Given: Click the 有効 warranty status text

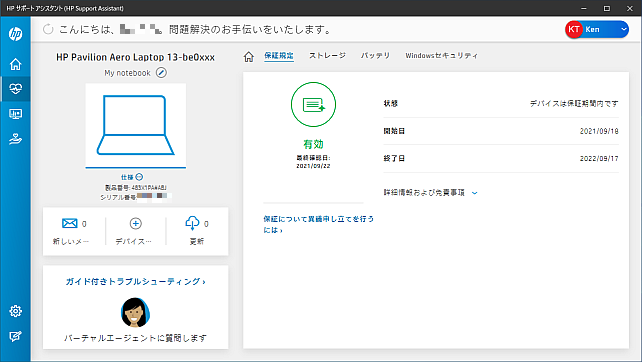Looking at the screenshot, I should (x=313, y=144).
